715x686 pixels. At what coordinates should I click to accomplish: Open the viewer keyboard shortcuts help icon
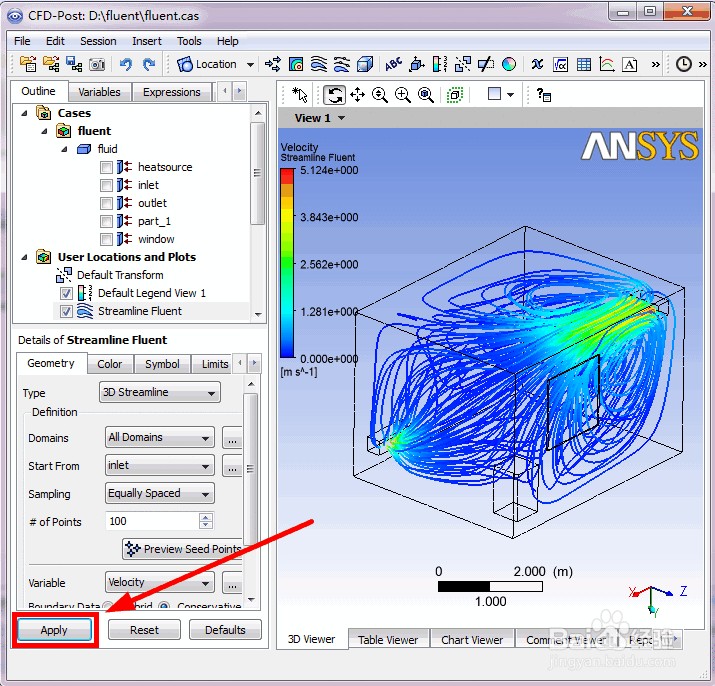pos(544,95)
